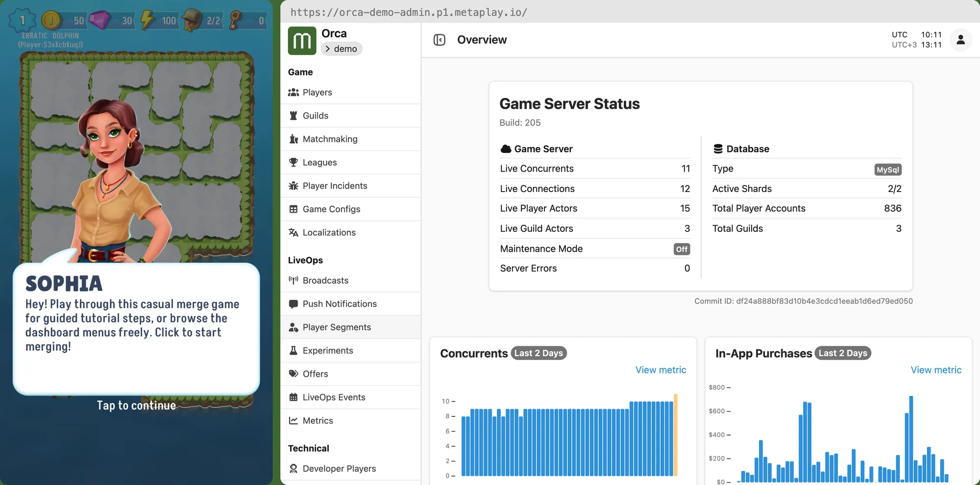This screenshot has width=980, height=485.
Task: Open the Developer Players menu item
Action: coord(350,468)
